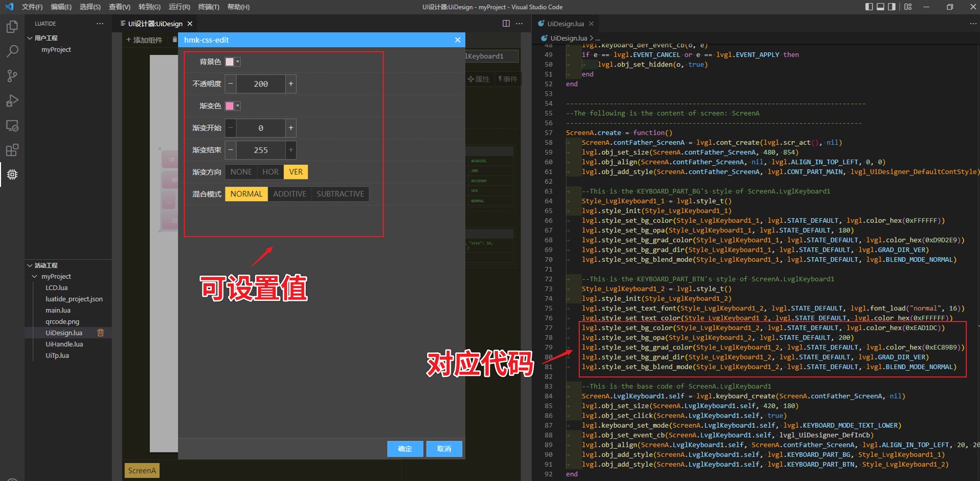Open the 背景色 color swatch
The width and height of the screenshot is (980, 481).
point(230,62)
